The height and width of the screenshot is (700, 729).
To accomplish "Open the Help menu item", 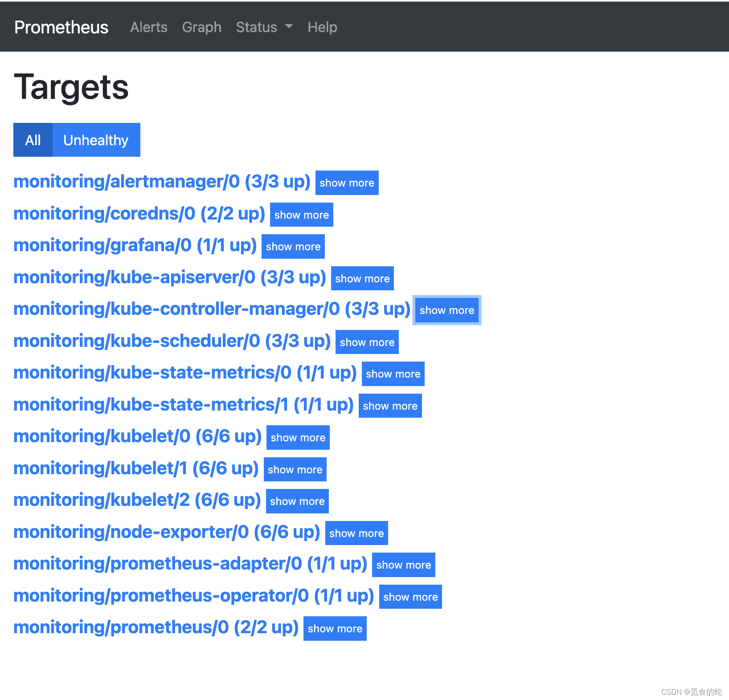I will [322, 27].
